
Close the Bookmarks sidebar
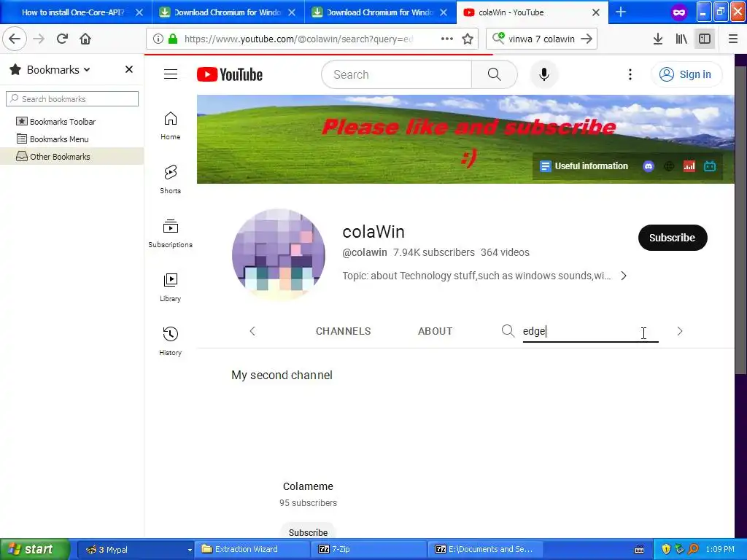point(128,69)
